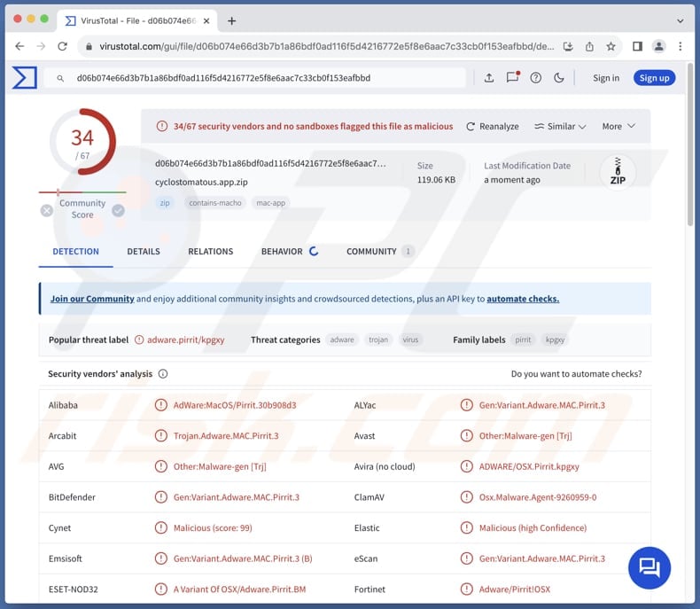The height and width of the screenshot is (609, 700).
Task: Toggle dark mode moon icon
Action: 558,78
